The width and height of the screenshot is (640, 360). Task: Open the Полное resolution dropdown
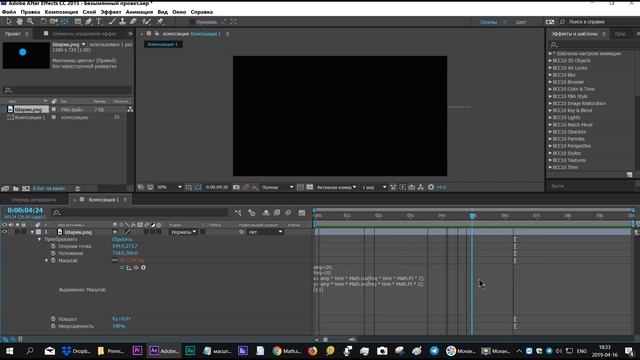[x=277, y=187]
